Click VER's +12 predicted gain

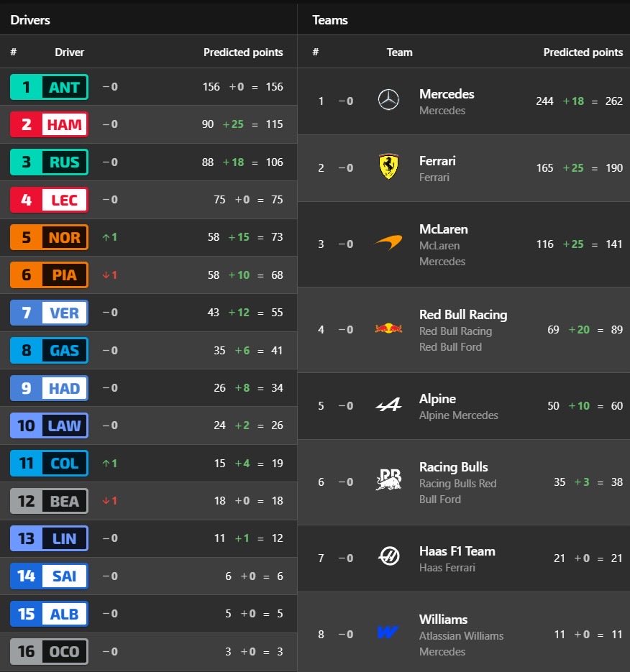pos(239,313)
